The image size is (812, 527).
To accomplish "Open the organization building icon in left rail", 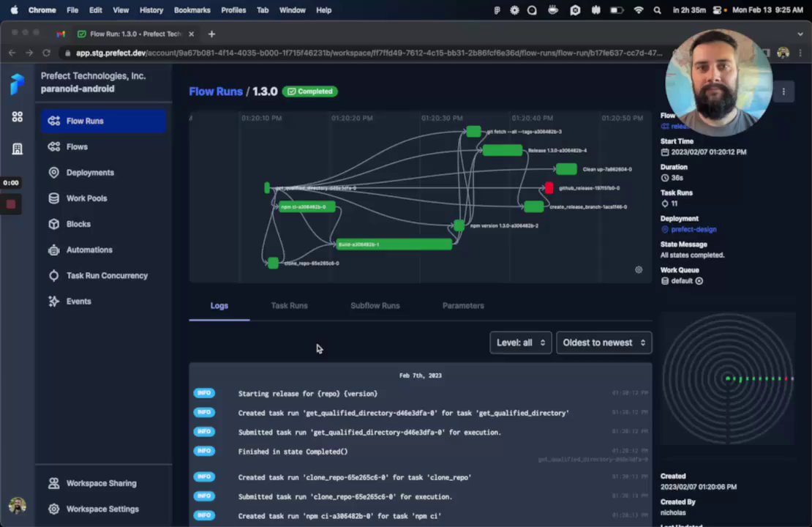I will (x=17, y=149).
